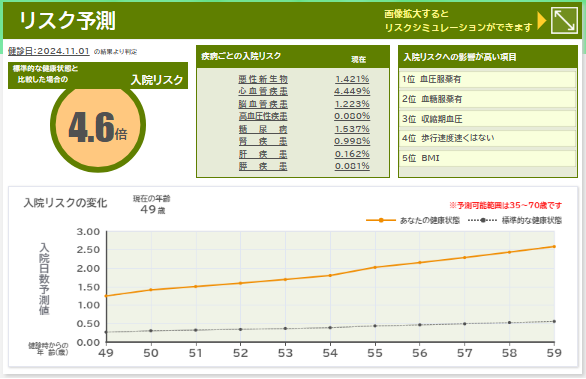Click the 糖尿病 disease link
Image resolution: width=586 pixels, height=379 pixels.
pyautogui.click(x=263, y=129)
